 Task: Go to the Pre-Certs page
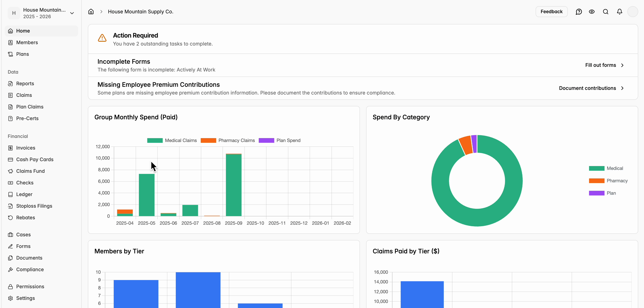click(27, 118)
